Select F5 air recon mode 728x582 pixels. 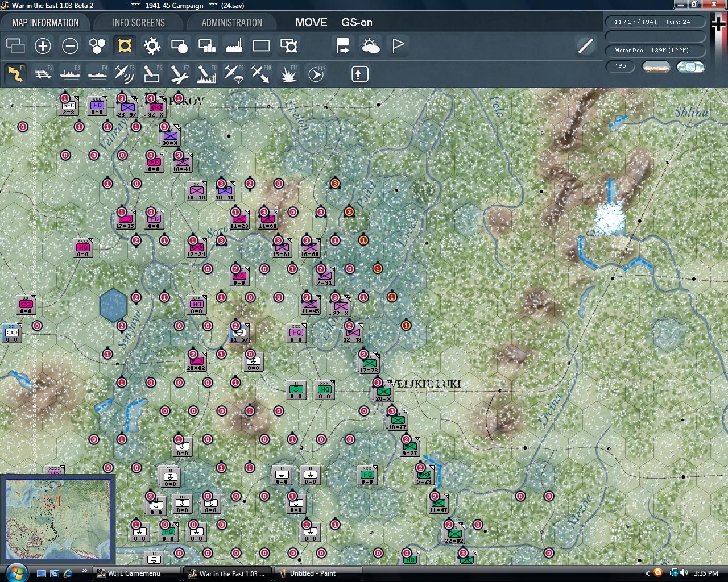coord(125,74)
